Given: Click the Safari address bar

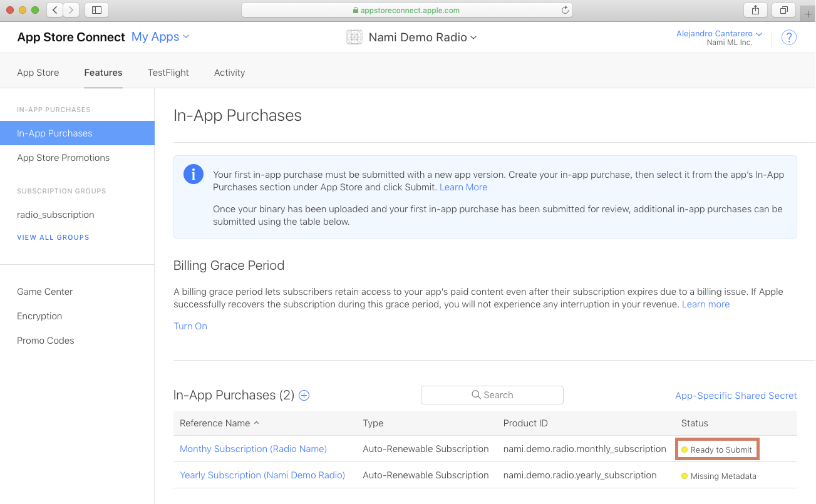Looking at the screenshot, I should pyautogui.click(x=407, y=10).
